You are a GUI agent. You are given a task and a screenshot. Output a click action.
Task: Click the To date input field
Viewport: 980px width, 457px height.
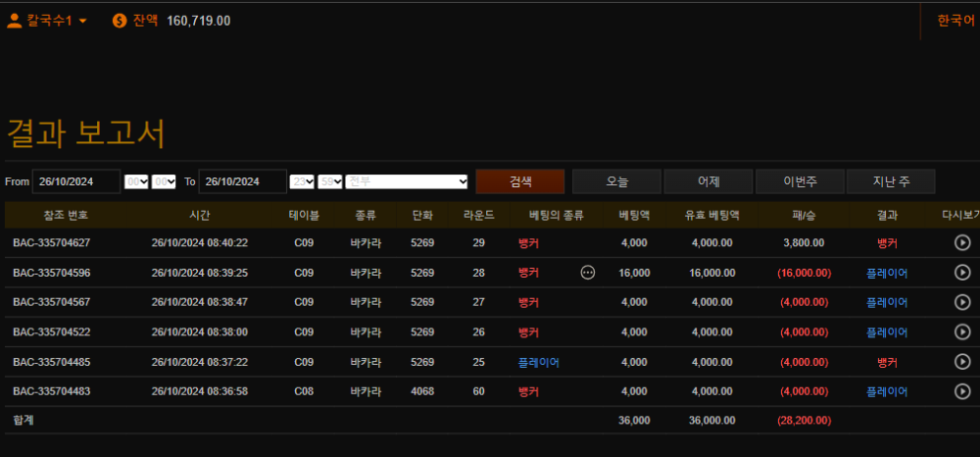point(242,181)
